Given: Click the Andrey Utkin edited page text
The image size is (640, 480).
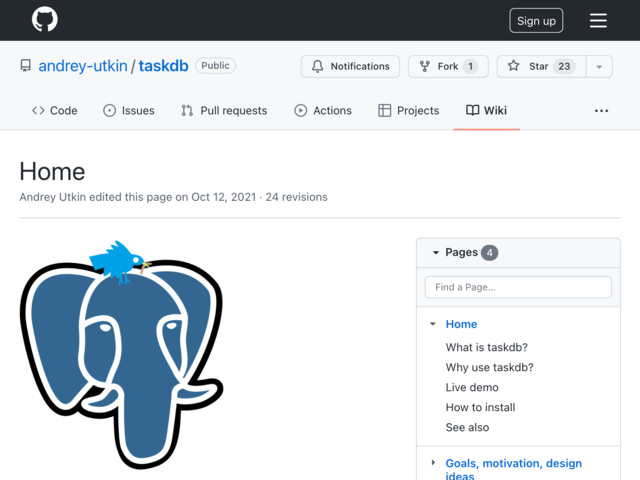Looking at the screenshot, I should pos(138,197).
